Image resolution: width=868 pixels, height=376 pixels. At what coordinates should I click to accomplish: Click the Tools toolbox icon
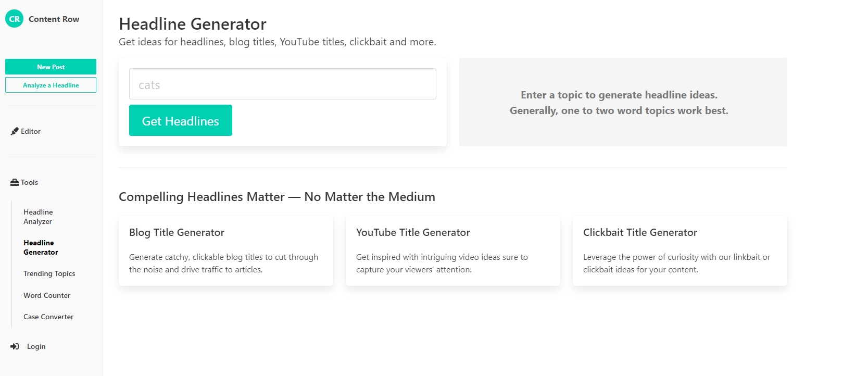pyautogui.click(x=15, y=182)
